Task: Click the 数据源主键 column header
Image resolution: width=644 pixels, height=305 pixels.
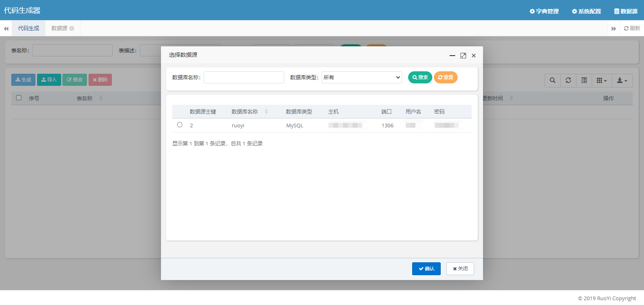Action: (203, 112)
